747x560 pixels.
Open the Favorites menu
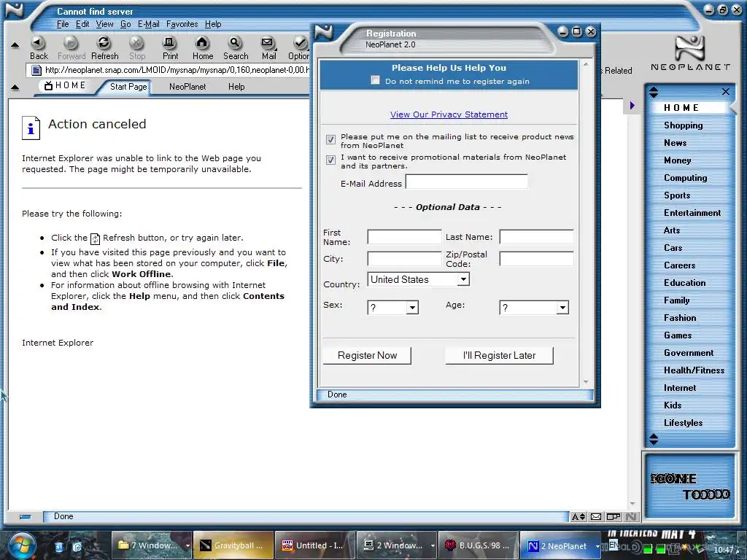click(182, 24)
